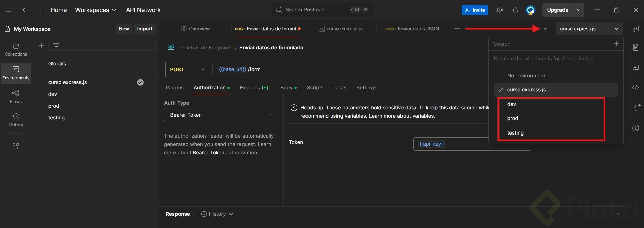Image resolution: width=644 pixels, height=228 pixels.
Task: Switch to the Headers tab
Action: click(x=254, y=88)
